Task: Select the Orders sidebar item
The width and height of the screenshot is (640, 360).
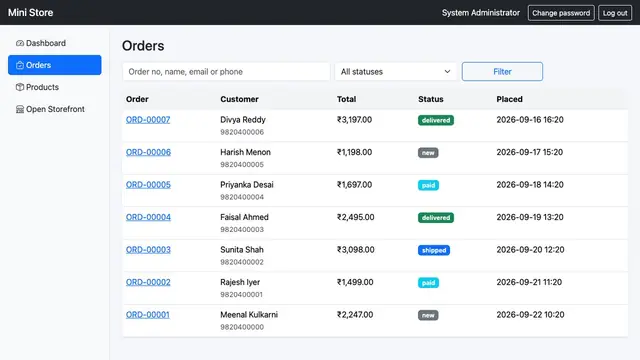Action: tap(55, 65)
